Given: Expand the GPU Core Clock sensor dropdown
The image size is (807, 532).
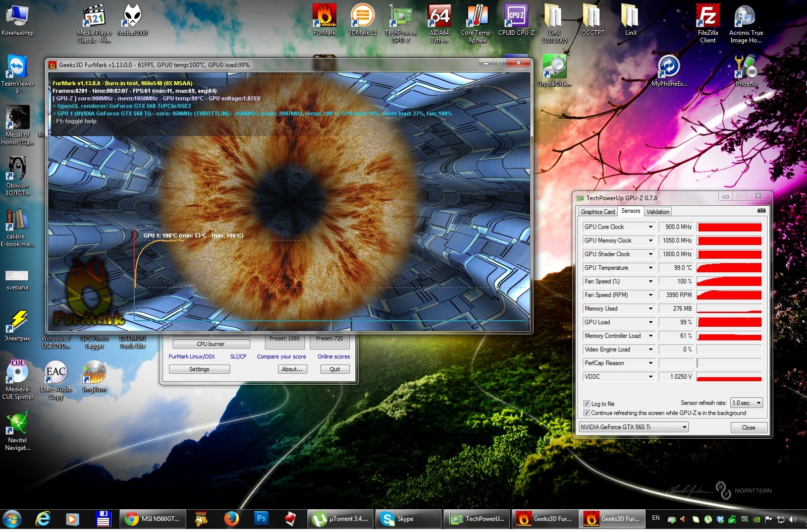Looking at the screenshot, I should [x=651, y=227].
